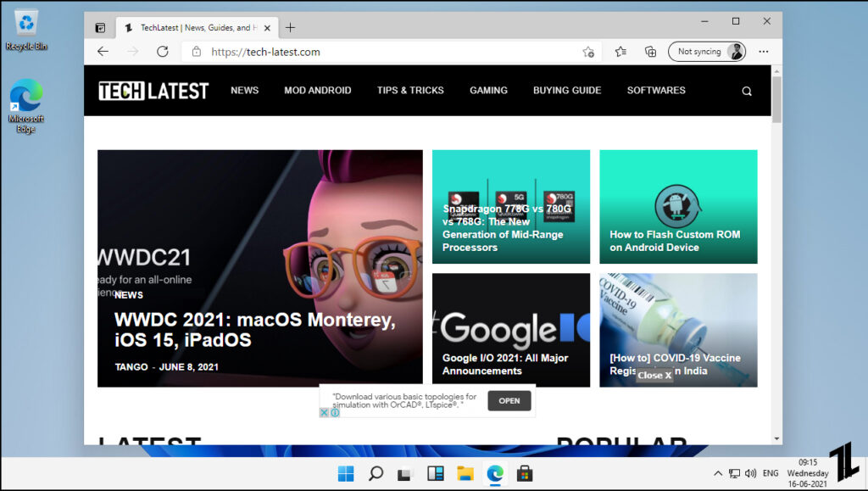
Task: Open taskbar Search icon
Action: click(x=376, y=473)
